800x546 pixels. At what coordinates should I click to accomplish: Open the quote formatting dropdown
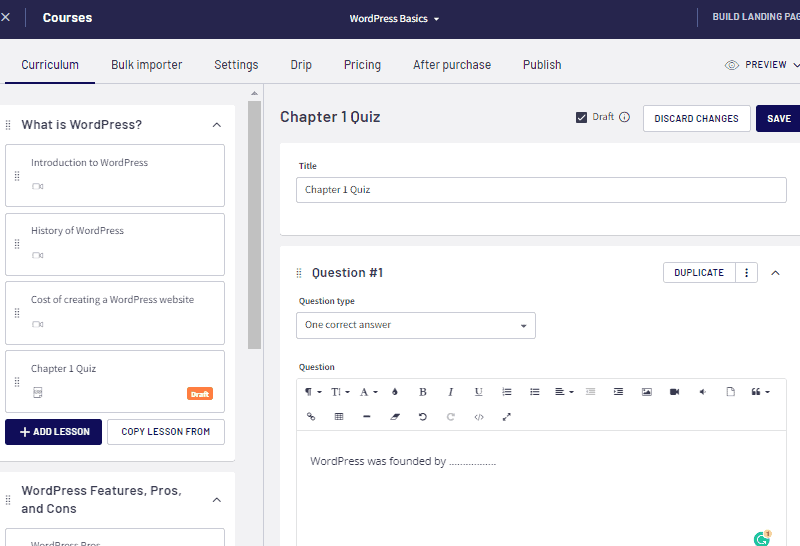tap(760, 392)
